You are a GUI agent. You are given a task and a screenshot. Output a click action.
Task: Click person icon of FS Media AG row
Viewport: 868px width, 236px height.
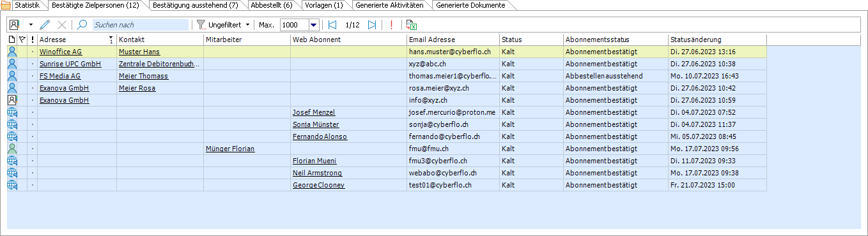coord(12,76)
